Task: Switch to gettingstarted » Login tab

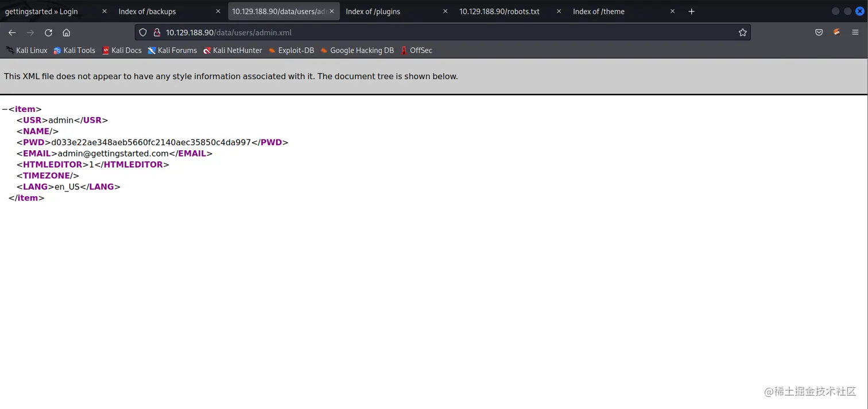Action: tap(56, 11)
